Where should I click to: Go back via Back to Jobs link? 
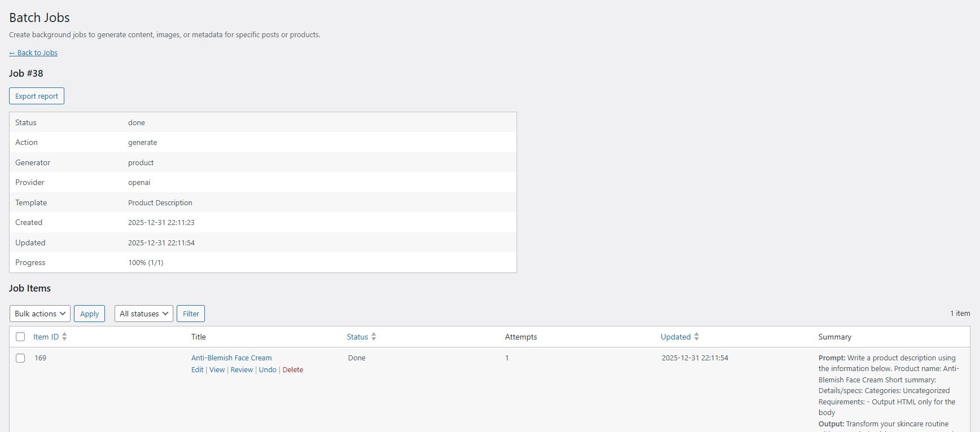tap(33, 53)
